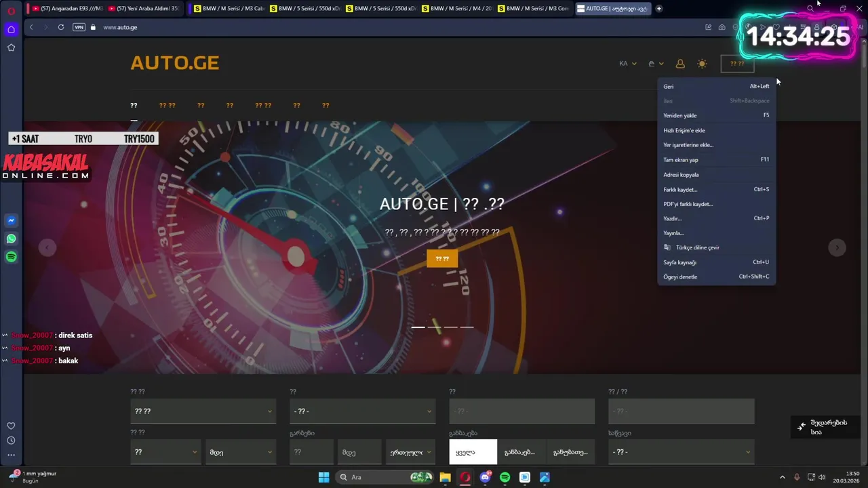
Task: Open the Opera sidebar home workspace icon
Action: coord(11,29)
